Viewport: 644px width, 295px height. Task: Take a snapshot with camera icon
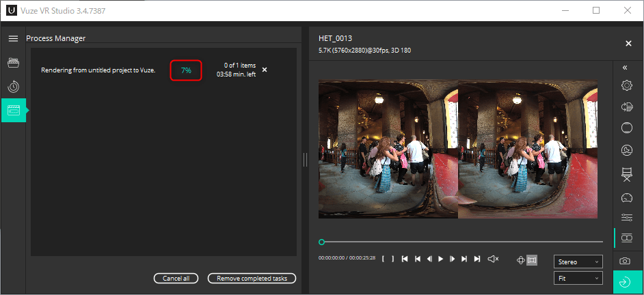click(x=625, y=261)
